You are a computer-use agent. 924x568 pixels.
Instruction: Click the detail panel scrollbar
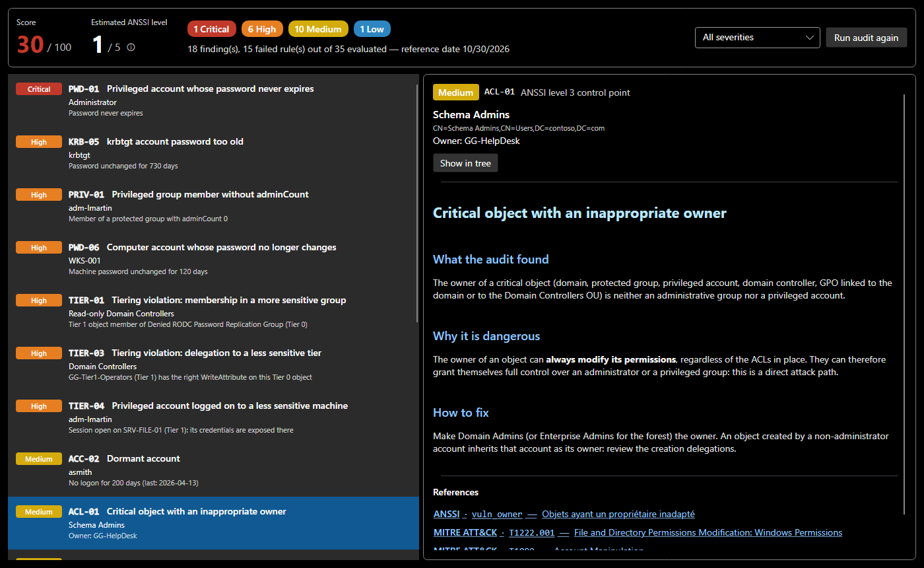pos(905,304)
